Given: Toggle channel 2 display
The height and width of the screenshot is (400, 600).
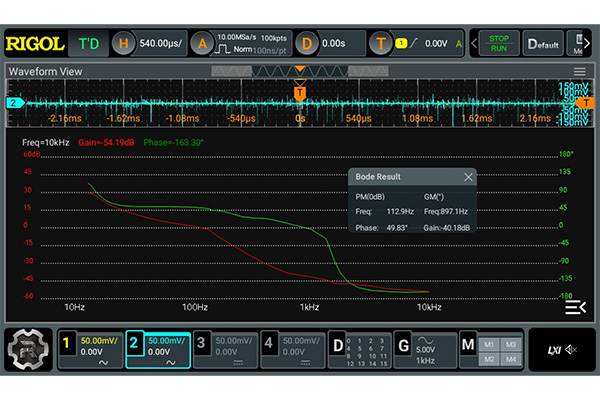Looking at the screenshot, I should point(136,346).
